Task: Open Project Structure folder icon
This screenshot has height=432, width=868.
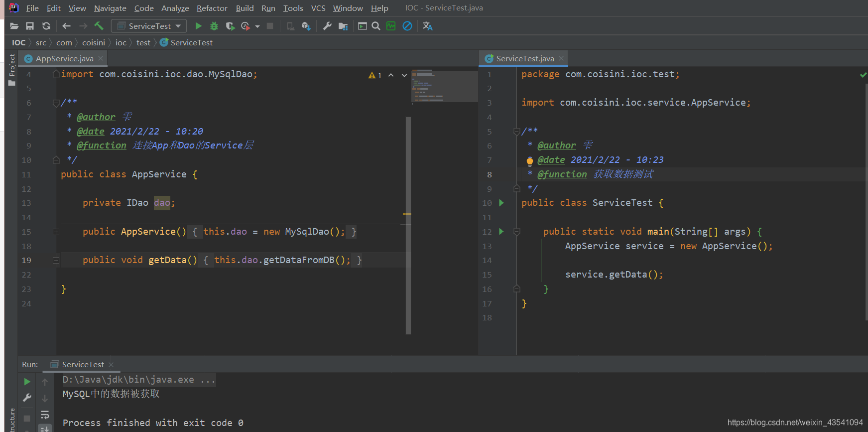Action: pyautogui.click(x=343, y=26)
